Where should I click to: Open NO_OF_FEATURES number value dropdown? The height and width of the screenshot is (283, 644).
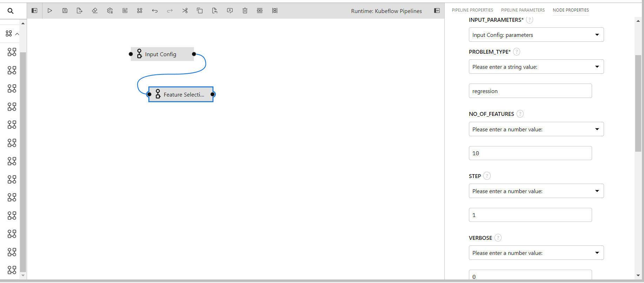[536, 129]
